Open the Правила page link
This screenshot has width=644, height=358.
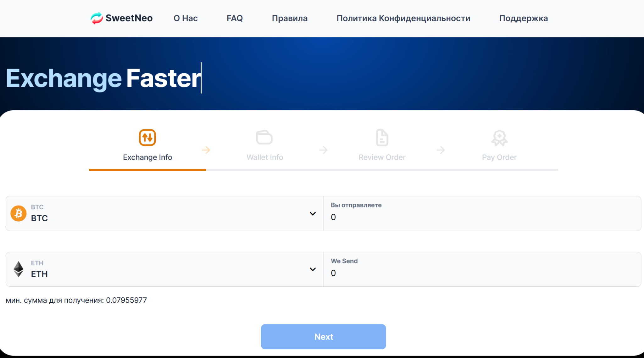pyautogui.click(x=290, y=18)
